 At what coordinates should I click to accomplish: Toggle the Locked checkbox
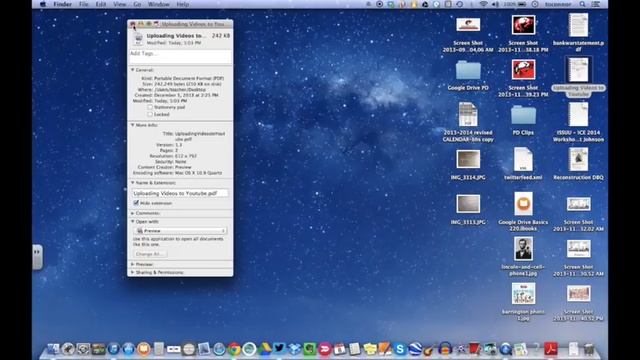point(150,114)
